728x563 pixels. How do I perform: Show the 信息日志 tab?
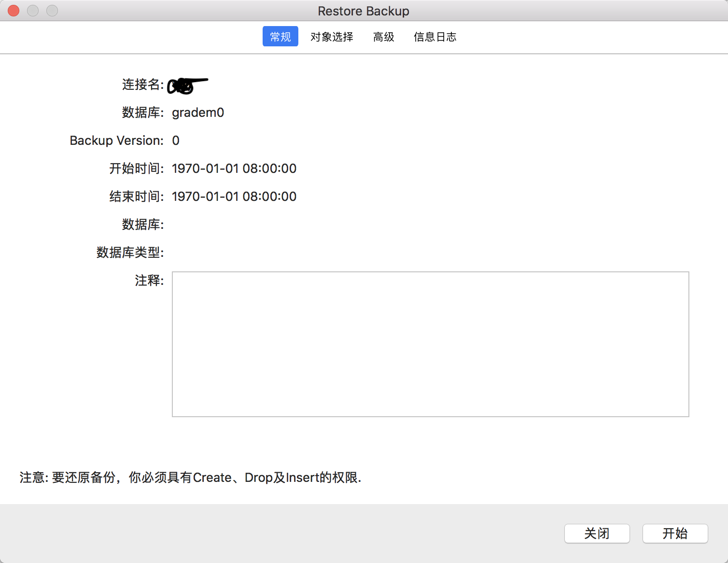tap(435, 37)
